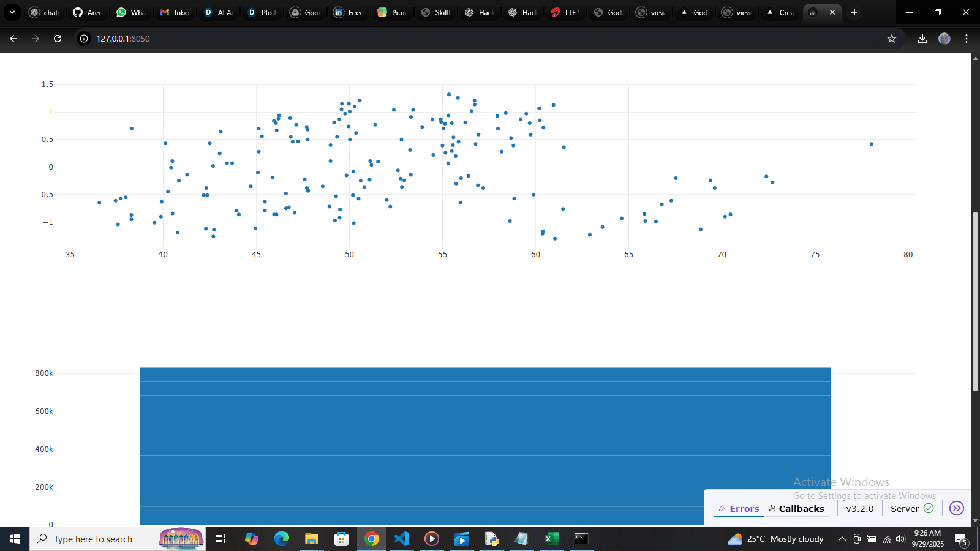Switch to the GitHub 'Aren' tab
Screen dimensions: 980x551
tap(87, 12)
